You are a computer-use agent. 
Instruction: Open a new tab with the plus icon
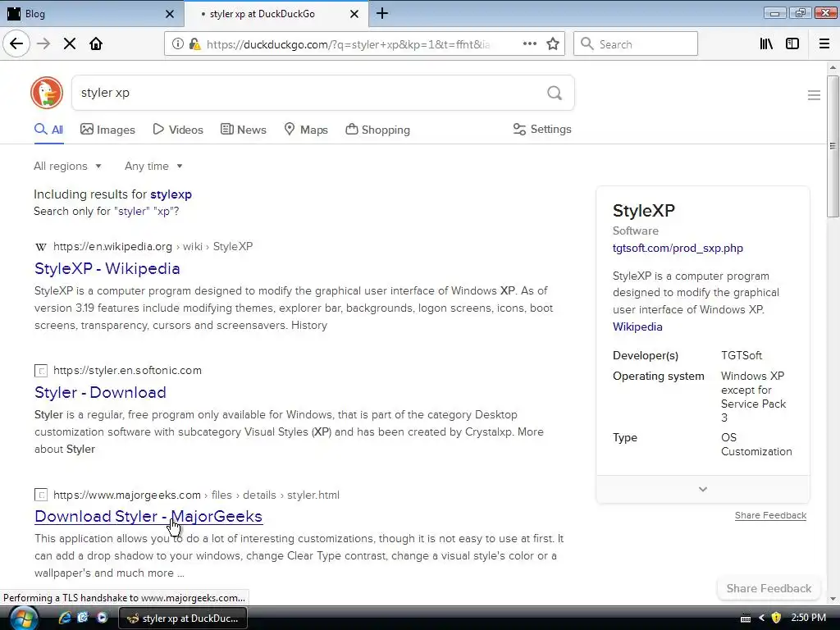(x=382, y=13)
